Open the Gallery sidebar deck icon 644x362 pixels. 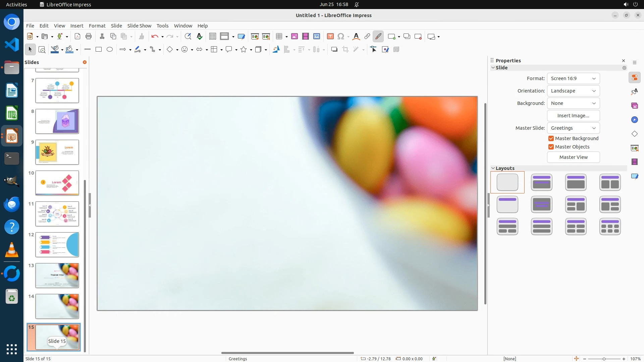click(x=634, y=106)
